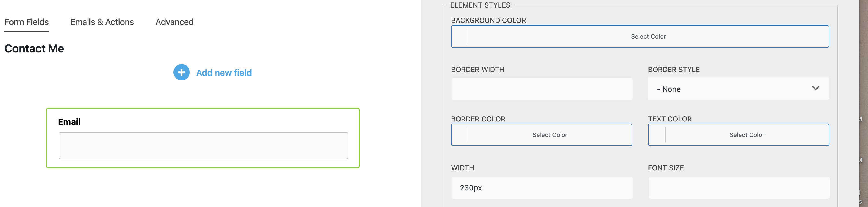Screen dimensions: 868x207
Task: Open the Border Style dropdown
Action: click(x=738, y=89)
